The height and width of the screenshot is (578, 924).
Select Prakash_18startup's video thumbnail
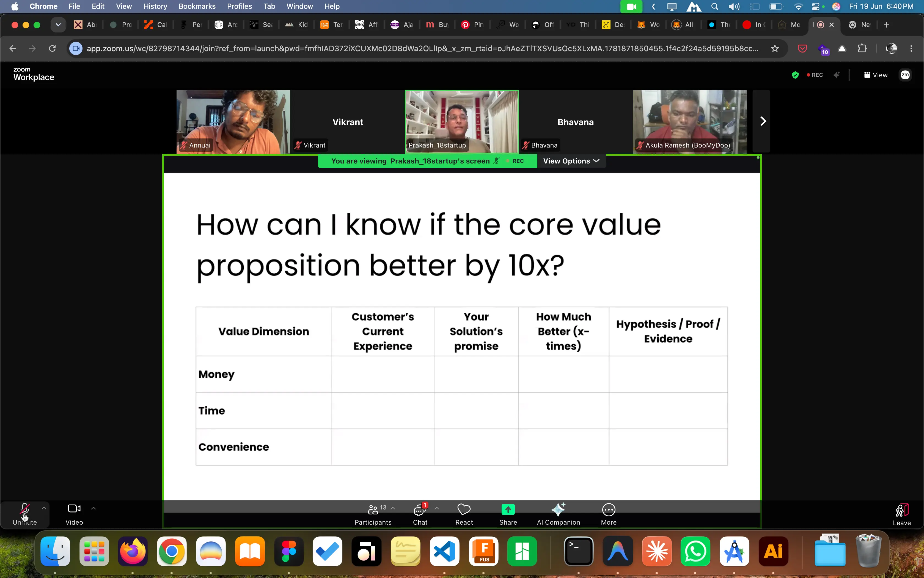[x=462, y=122]
